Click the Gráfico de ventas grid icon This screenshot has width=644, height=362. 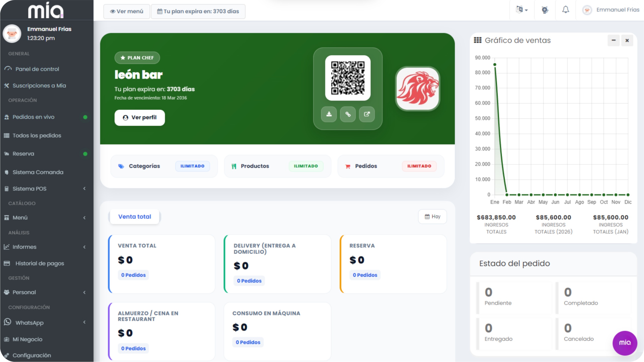point(477,40)
